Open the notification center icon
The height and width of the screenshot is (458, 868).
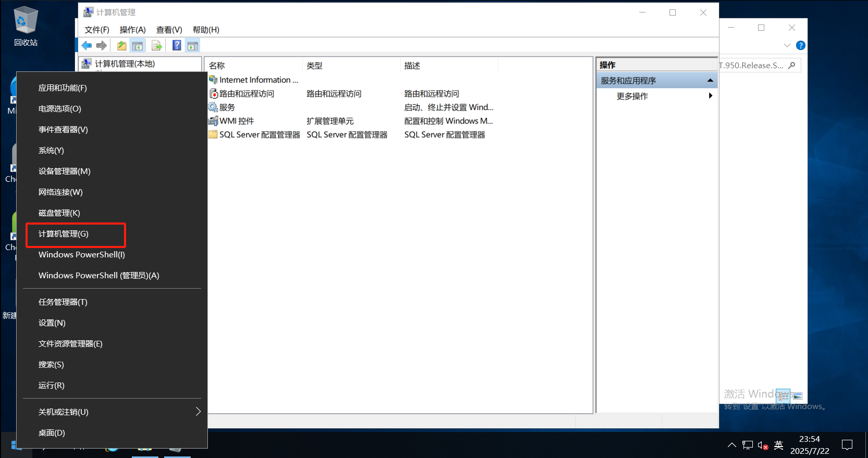pyautogui.click(x=847, y=445)
